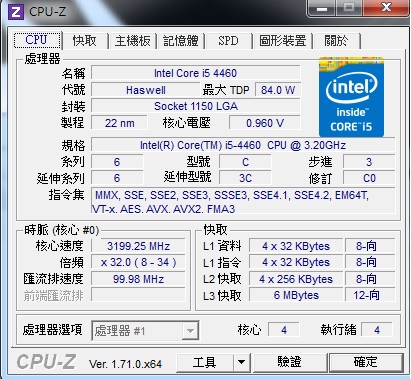Click the 規格 field with i5-4460 3.20GHz
This screenshot has height=379, width=411.
pos(243,145)
